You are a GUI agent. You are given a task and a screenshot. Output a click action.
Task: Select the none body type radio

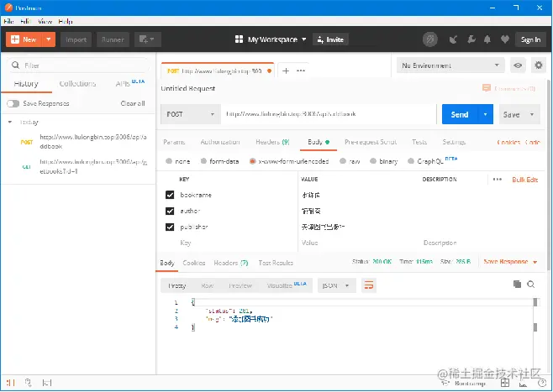169,161
